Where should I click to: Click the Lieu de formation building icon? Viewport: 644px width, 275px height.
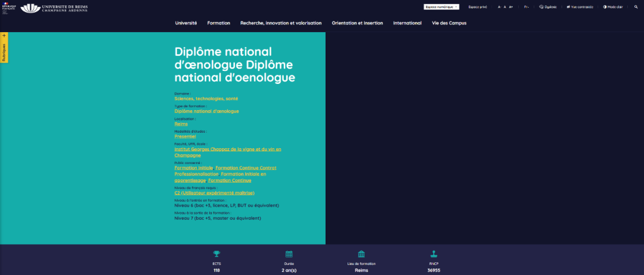coord(361,254)
